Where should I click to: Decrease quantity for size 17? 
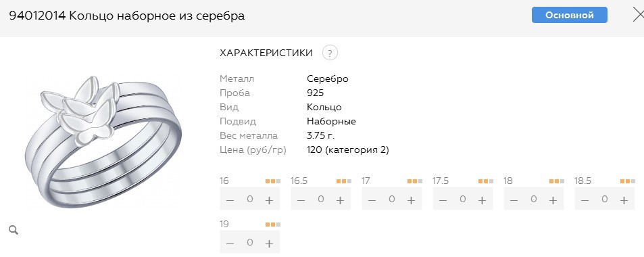372,200
